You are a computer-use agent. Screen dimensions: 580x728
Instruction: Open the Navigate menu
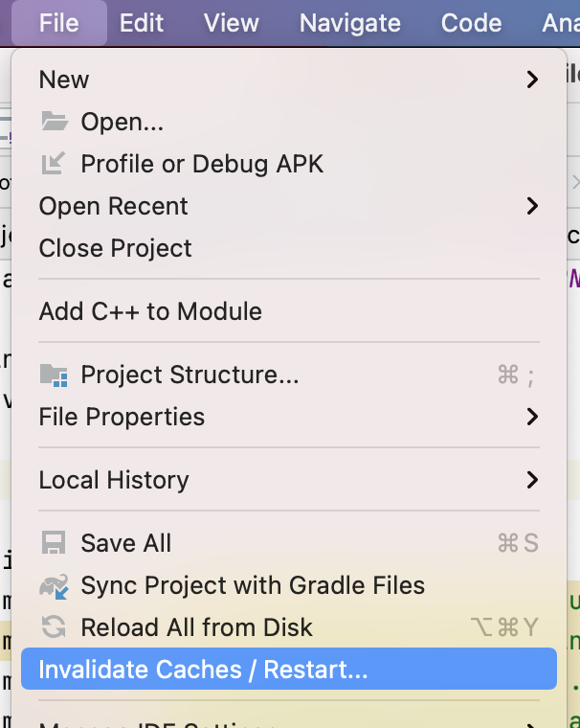pyautogui.click(x=350, y=22)
